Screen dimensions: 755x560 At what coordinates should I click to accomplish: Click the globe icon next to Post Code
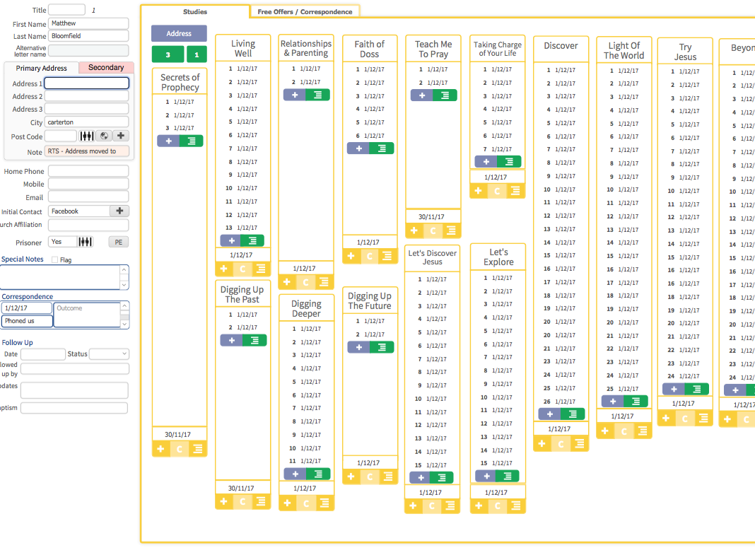tap(104, 136)
